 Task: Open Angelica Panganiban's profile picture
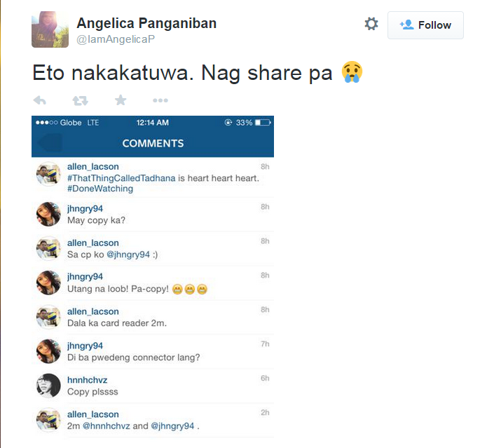(x=50, y=29)
